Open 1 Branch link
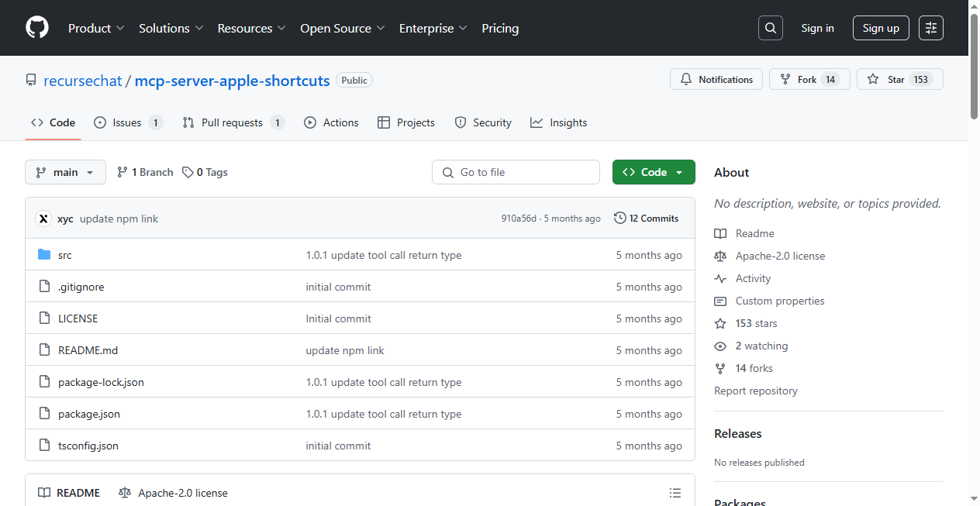980x506 pixels. tap(145, 172)
